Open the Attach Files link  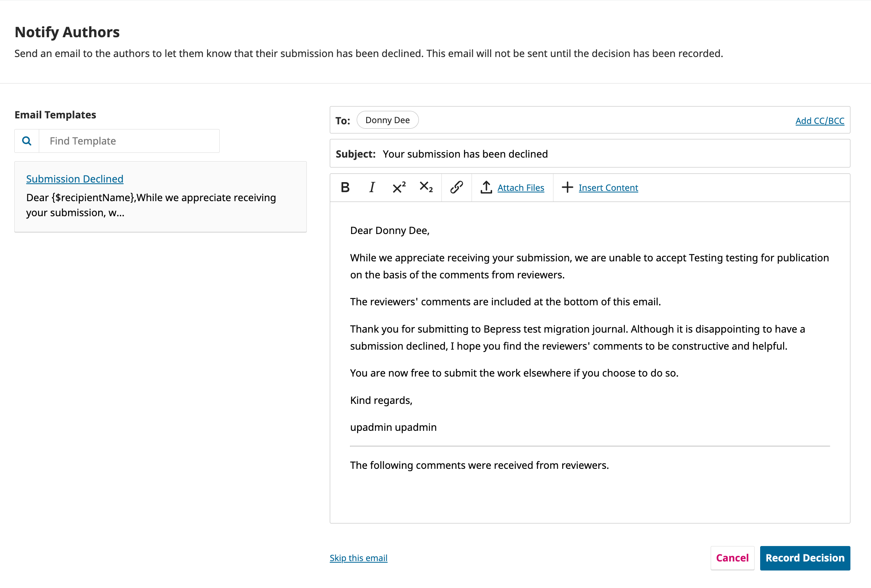point(521,188)
